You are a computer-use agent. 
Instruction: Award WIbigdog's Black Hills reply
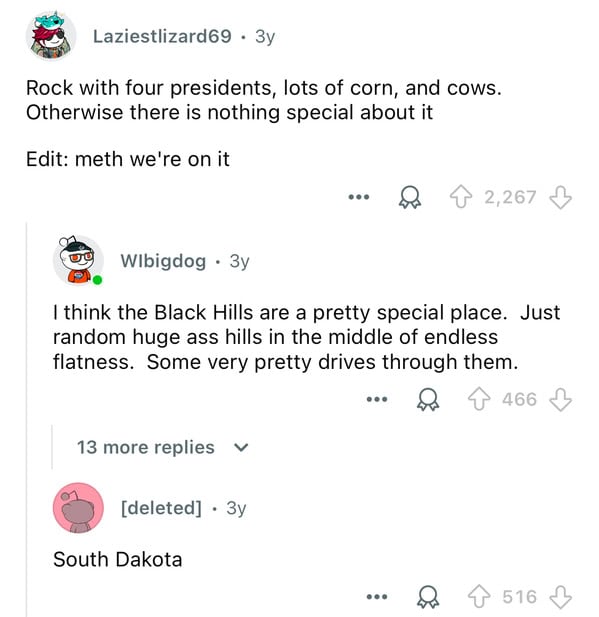click(428, 399)
